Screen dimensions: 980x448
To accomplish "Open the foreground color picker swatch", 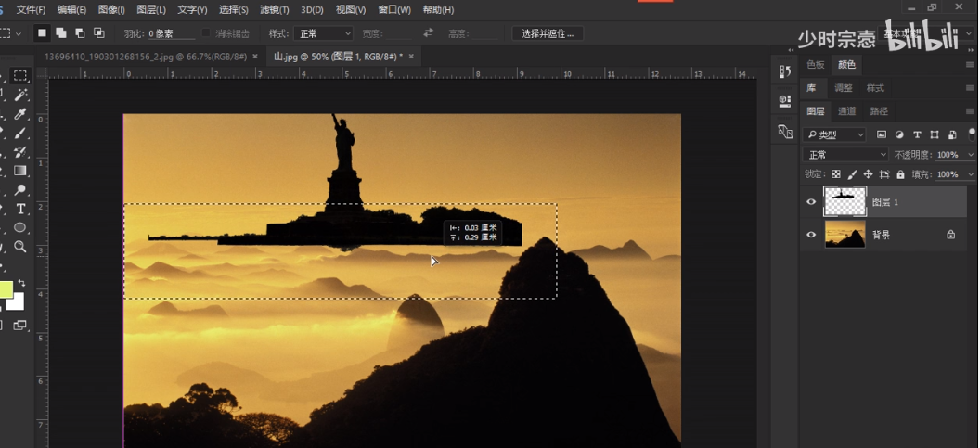I will tap(5, 289).
